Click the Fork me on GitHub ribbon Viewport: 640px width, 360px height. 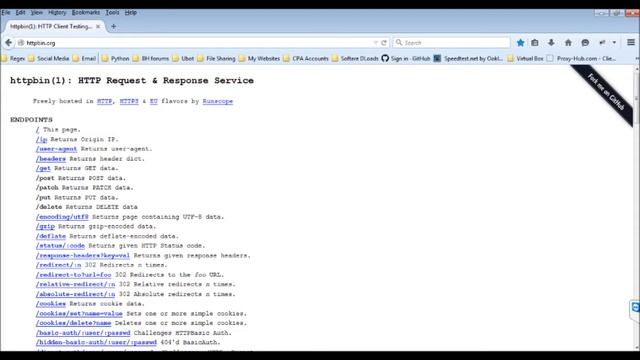(x=605, y=92)
